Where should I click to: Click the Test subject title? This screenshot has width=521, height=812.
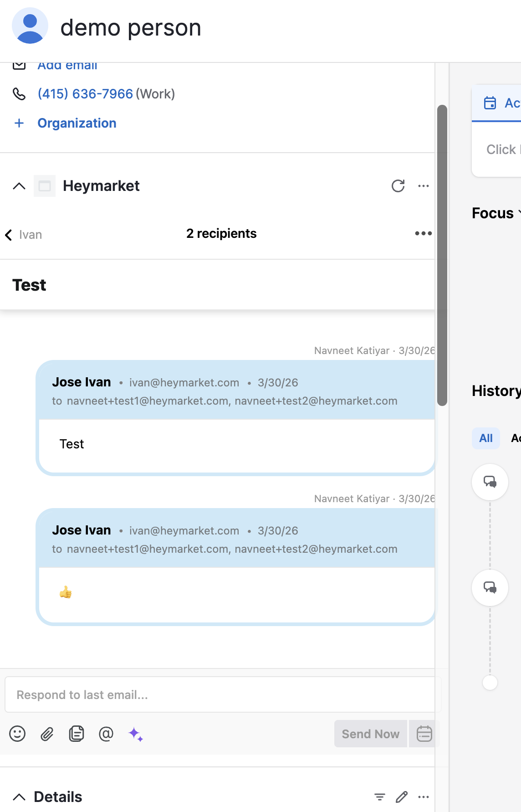click(29, 285)
